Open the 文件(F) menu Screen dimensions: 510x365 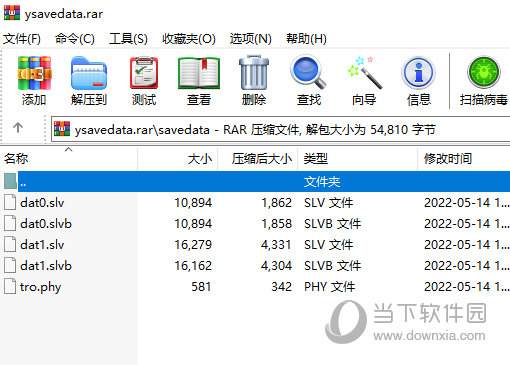coord(22,39)
